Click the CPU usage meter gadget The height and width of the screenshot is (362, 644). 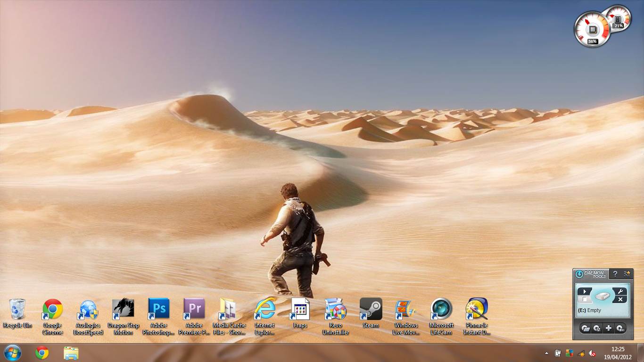point(592,30)
